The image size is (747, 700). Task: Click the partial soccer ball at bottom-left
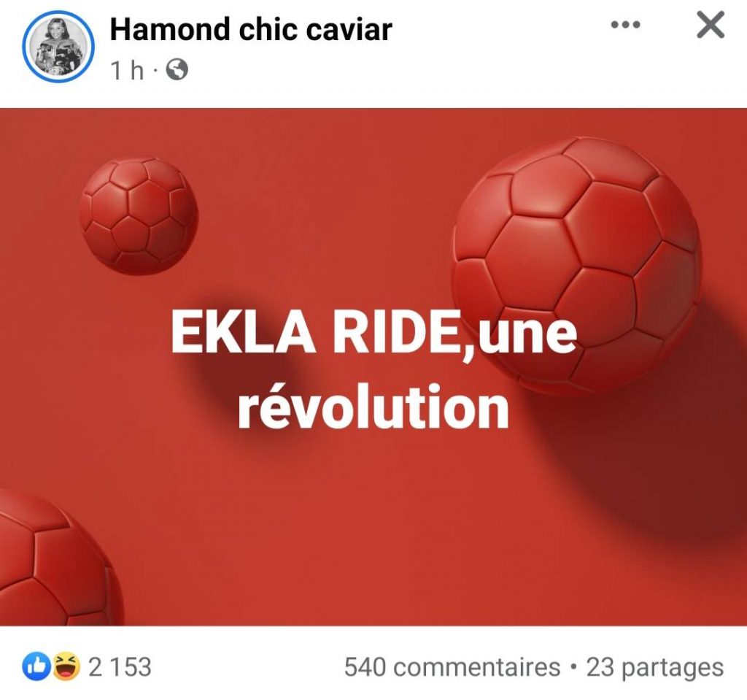click(55, 558)
